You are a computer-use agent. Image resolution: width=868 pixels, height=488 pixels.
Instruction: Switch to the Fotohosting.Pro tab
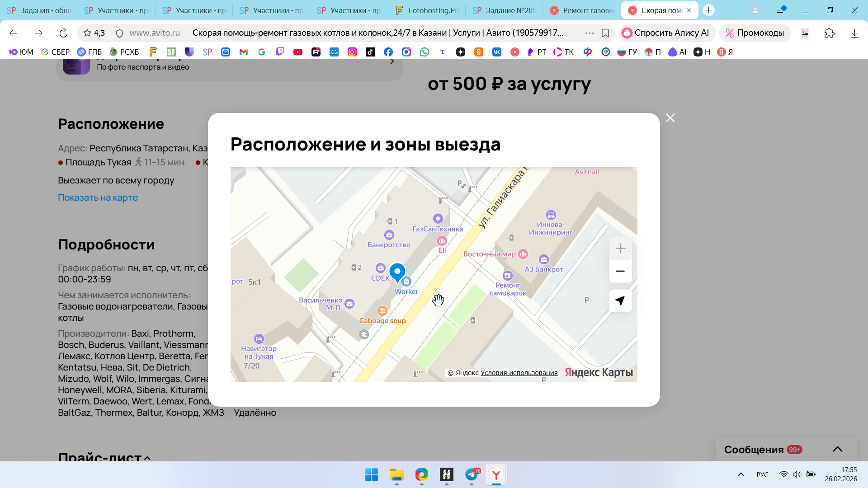click(x=427, y=10)
